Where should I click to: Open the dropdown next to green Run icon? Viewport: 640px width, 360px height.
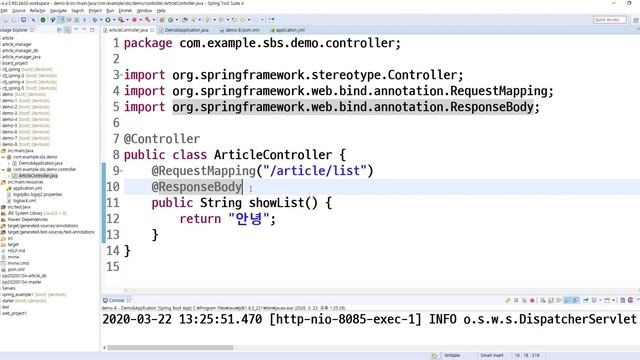pyautogui.click(x=114, y=20)
